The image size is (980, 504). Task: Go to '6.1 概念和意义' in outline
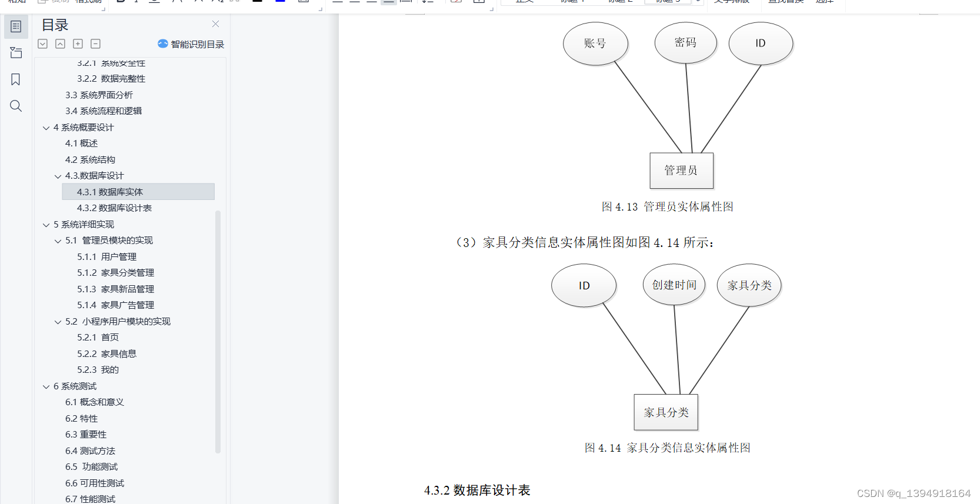94,402
